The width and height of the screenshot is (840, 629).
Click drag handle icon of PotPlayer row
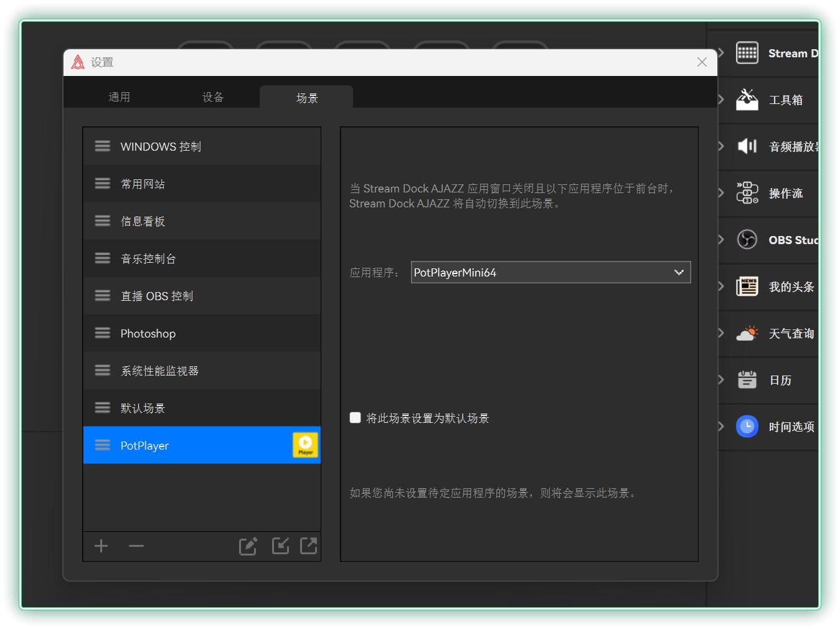click(x=102, y=445)
